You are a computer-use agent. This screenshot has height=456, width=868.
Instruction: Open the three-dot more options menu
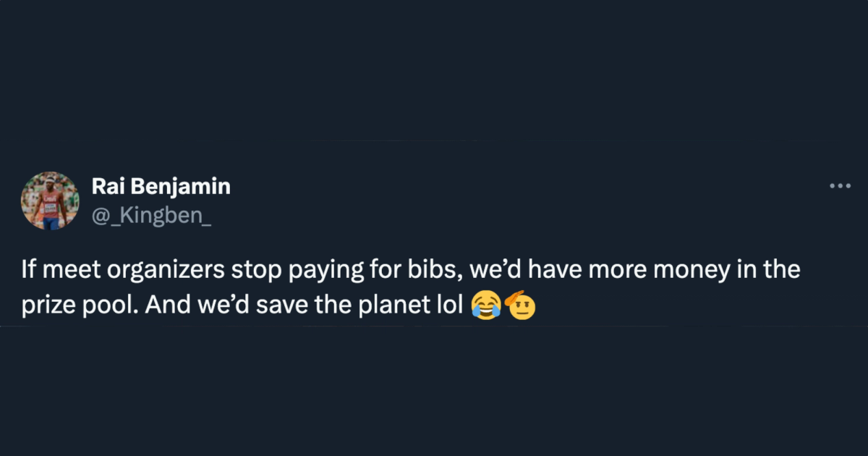point(840,186)
